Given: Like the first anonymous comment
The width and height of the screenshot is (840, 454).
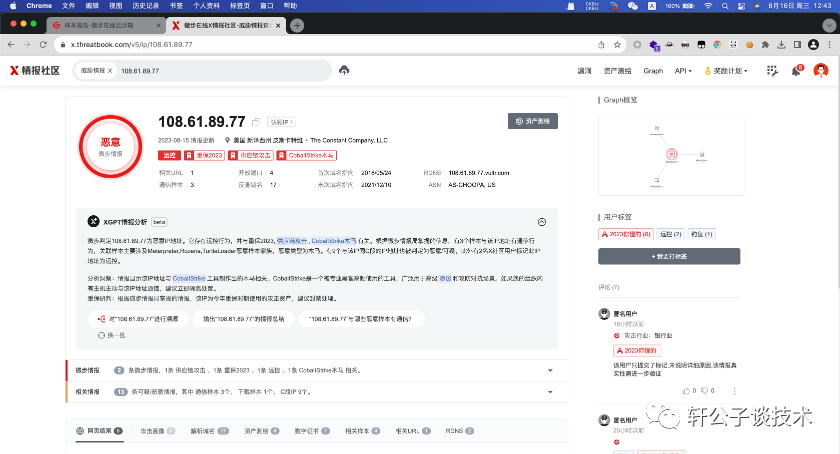Looking at the screenshot, I should tap(686, 391).
